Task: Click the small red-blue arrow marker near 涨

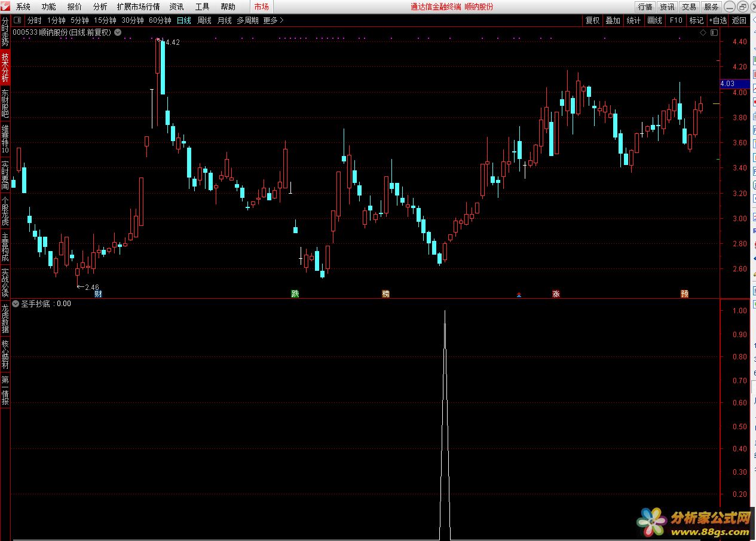Action: click(519, 294)
